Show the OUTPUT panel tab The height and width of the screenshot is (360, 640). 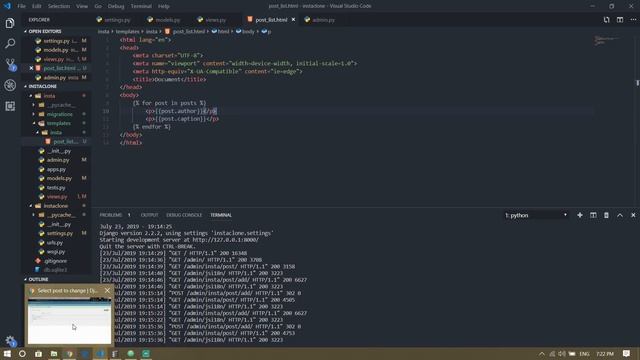pyautogui.click(x=149, y=215)
